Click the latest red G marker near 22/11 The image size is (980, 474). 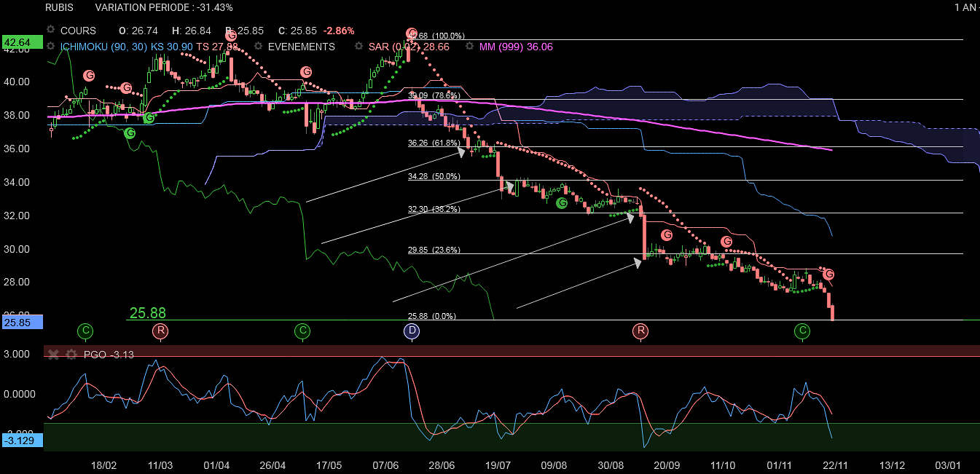tap(828, 274)
